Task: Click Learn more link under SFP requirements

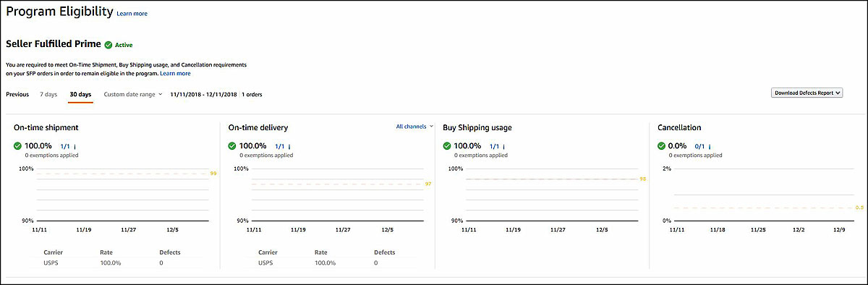Action: [176, 73]
